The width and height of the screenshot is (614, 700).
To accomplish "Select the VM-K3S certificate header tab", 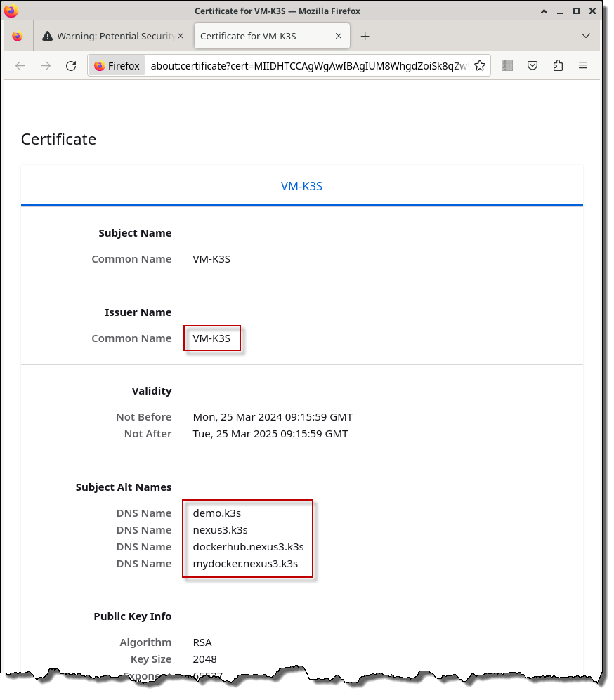I will 301,186.
